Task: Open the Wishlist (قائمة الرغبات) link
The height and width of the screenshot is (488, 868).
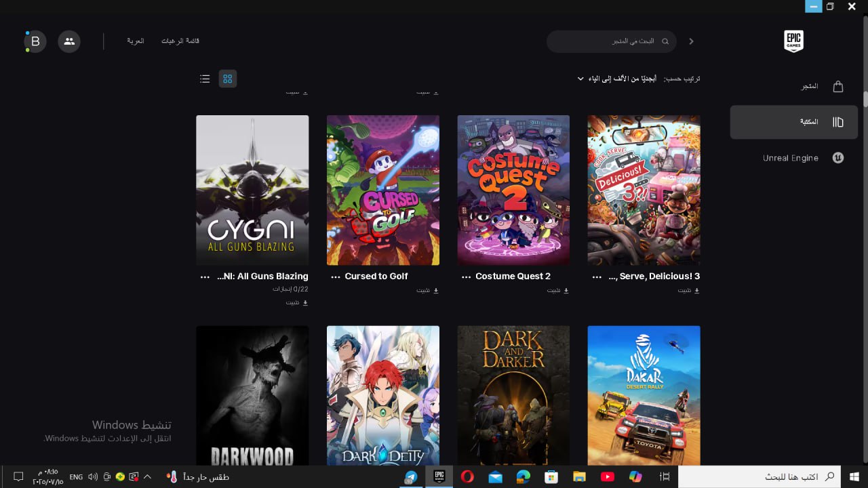Action: click(x=180, y=41)
